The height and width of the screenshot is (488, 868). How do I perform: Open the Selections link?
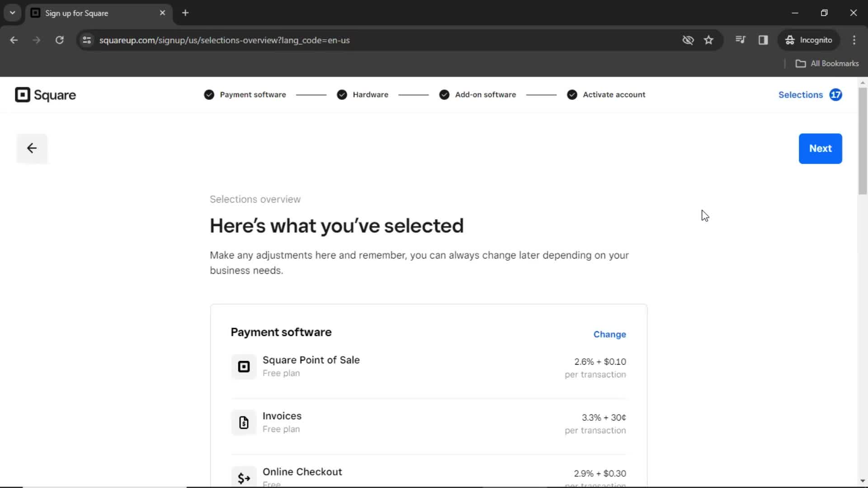pyautogui.click(x=800, y=95)
